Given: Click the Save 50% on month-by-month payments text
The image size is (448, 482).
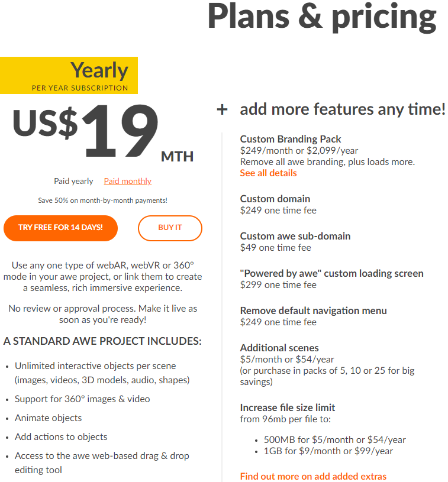Looking at the screenshot, I should click(x=103, y=200).
